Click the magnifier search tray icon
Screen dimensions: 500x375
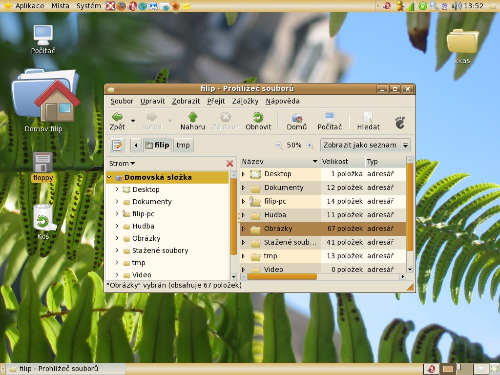tap(433, 6)
